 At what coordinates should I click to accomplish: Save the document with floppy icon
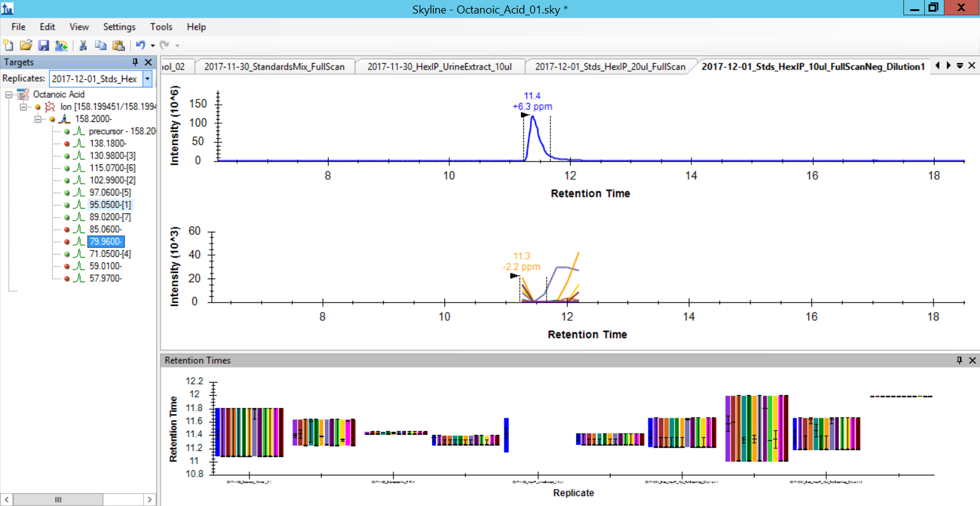(x=44, y=45)
